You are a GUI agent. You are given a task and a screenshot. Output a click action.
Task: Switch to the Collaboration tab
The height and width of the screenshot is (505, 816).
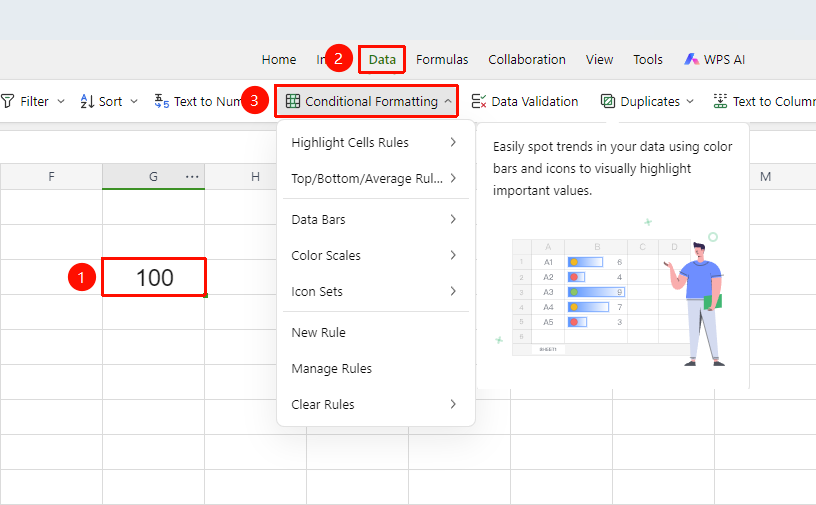pyautogui.click(x=527, y=60)
